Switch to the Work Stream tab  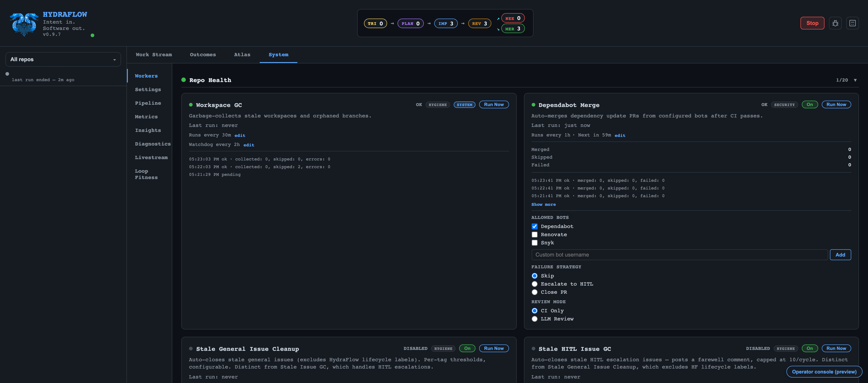coord(154,55)
